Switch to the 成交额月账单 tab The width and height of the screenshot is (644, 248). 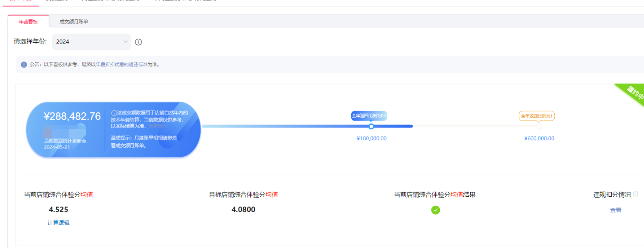[74, 22]
